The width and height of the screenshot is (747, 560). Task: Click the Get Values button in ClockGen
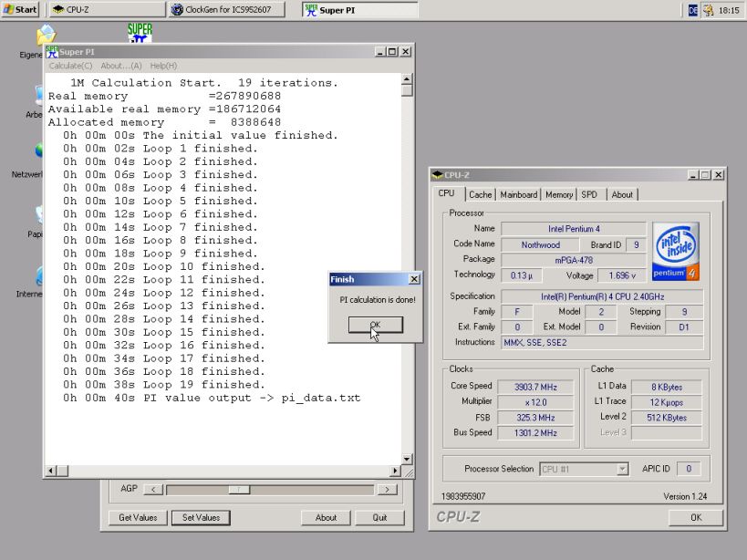138,518
